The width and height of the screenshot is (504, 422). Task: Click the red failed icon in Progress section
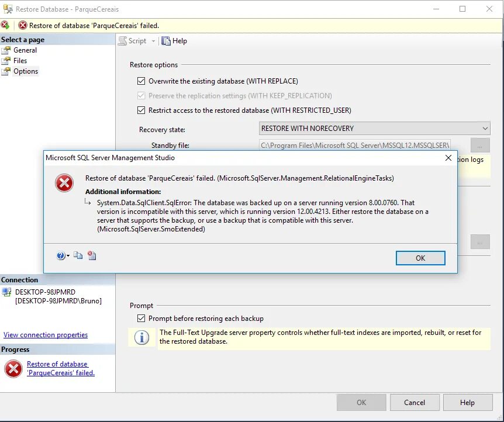tap(13, 369)
